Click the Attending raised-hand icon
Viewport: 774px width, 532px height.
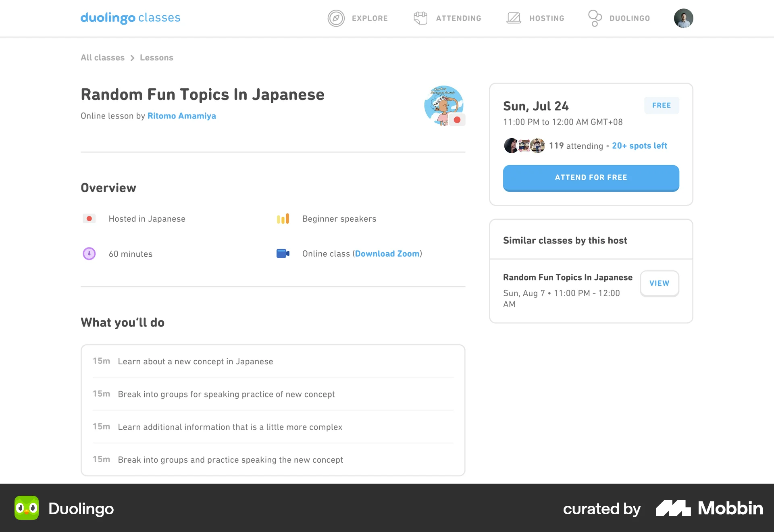coord(420,18)
